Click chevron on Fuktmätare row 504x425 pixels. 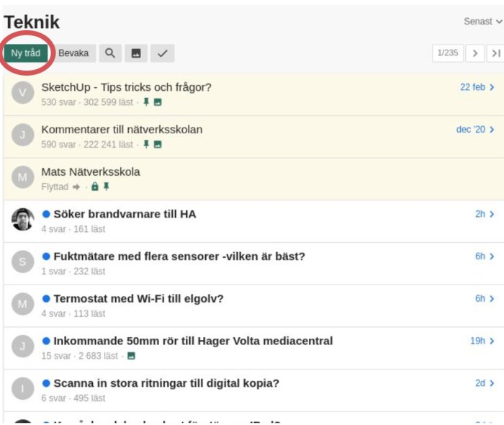[x=492, y=256]
